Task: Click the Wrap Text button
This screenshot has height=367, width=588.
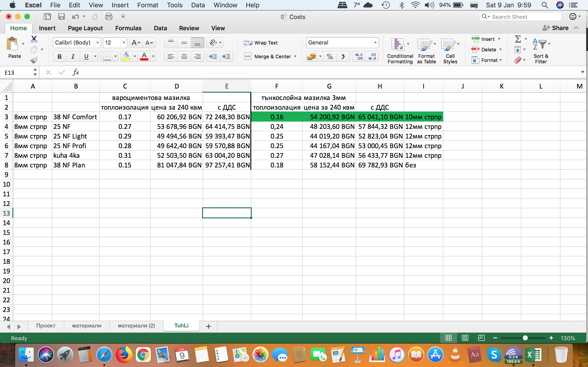Action: point(261,43)
